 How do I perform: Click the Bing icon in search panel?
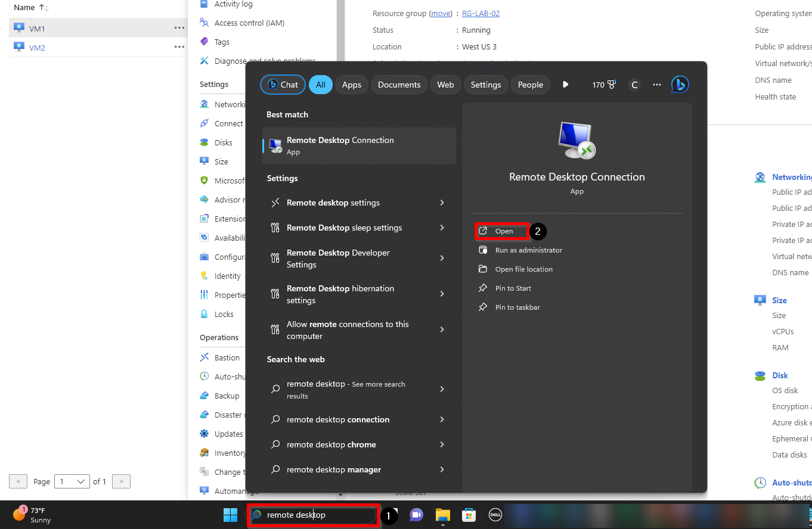[x=680, y=85]
